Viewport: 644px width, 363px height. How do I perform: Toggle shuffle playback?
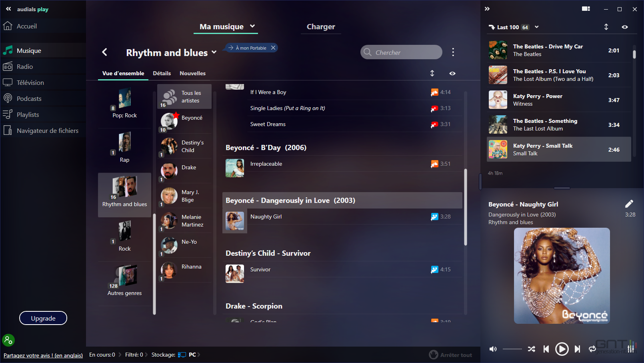[x=531, y=349]
